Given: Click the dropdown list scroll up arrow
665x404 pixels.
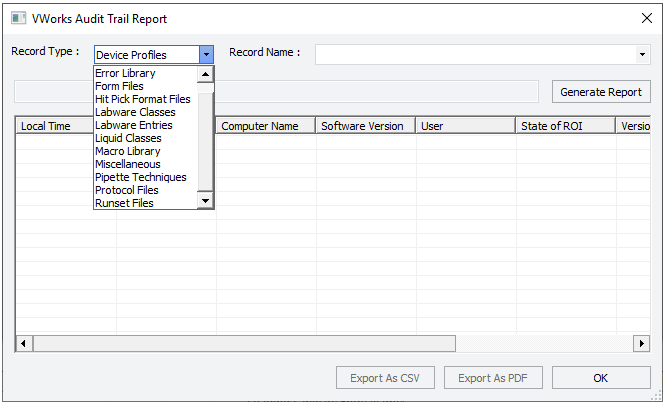Looking at the screenshot, I should pyautogui.click(x=205, y=74).
